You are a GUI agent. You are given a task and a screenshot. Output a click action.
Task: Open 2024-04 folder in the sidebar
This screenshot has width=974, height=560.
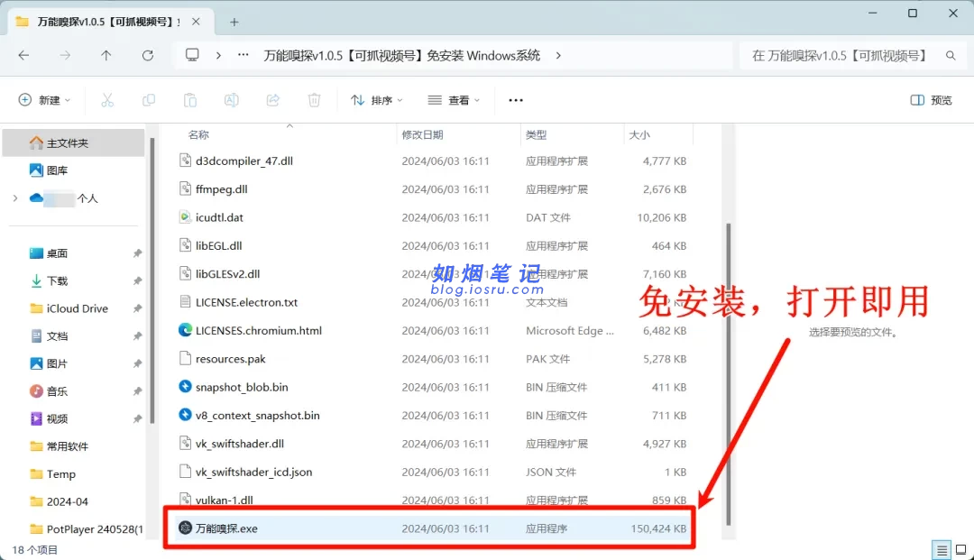click(x=59, y=501)
